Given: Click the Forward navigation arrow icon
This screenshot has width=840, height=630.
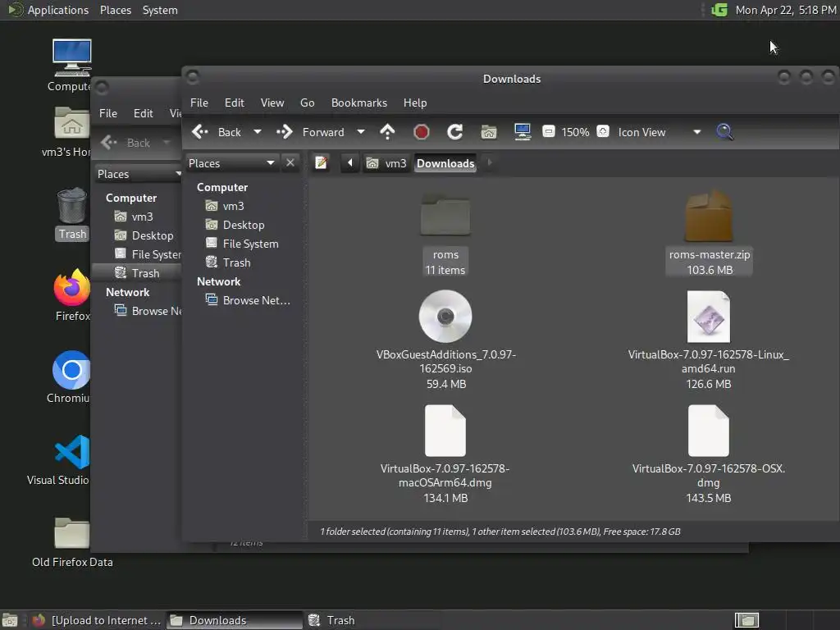Looking at the screenshot, I should [285, 132].
